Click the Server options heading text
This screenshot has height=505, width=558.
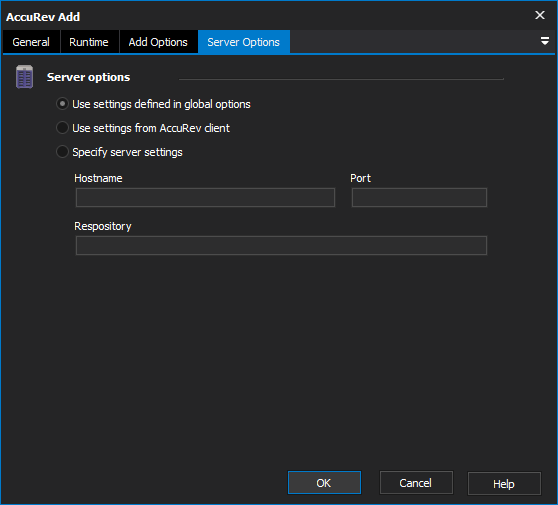[89, 77]
